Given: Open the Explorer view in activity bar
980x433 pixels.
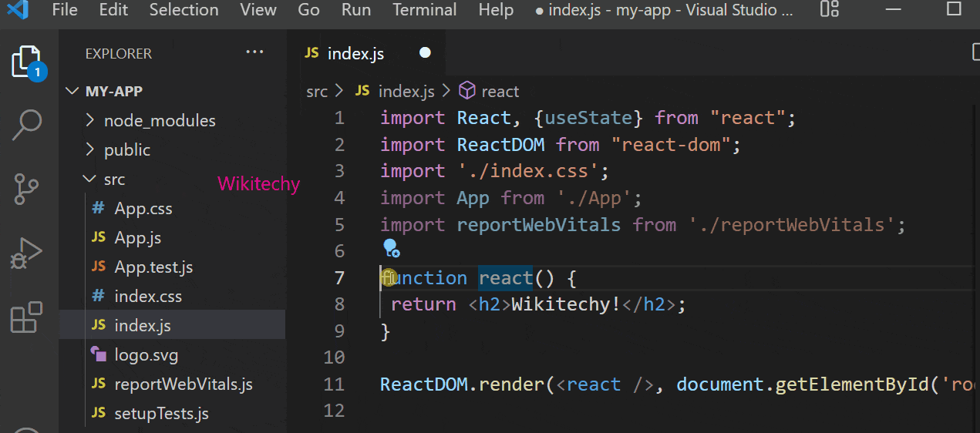Looking at the screenshot, I should (28, 62).
